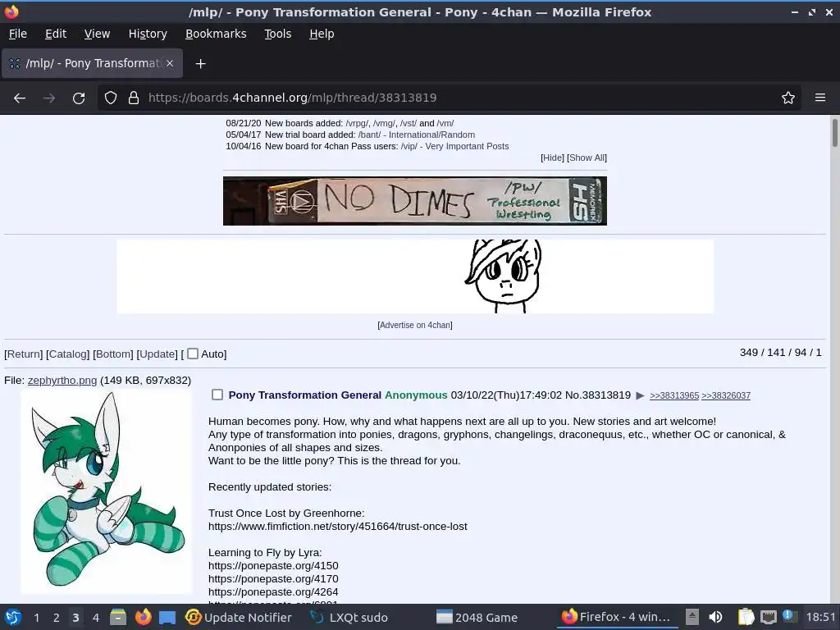The height and width of the screenshot is (630, 840).
Task: Click the Return link
Action: tap(24, 354)
